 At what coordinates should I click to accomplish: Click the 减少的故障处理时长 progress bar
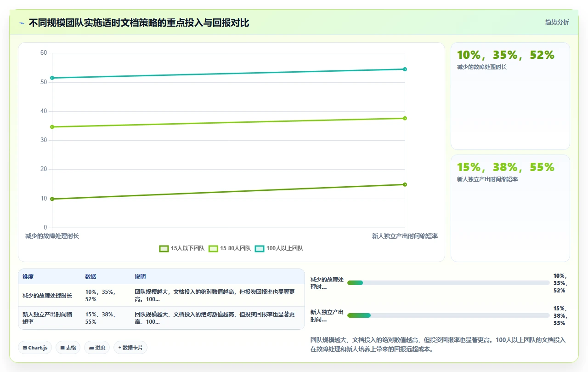[x=448, y=283]
